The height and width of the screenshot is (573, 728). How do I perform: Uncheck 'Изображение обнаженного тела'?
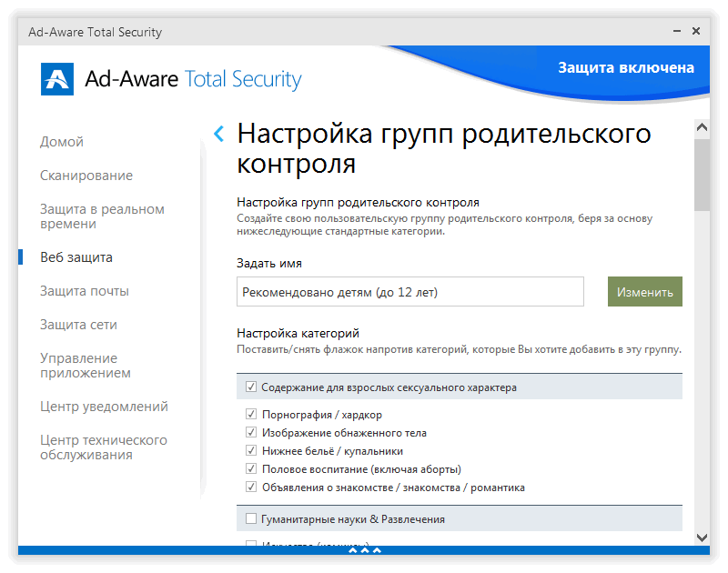pyautogui.click(x=250, y=432)
